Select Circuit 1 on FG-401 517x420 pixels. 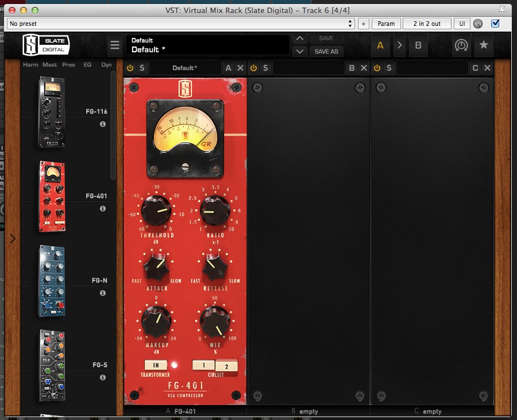203,365
